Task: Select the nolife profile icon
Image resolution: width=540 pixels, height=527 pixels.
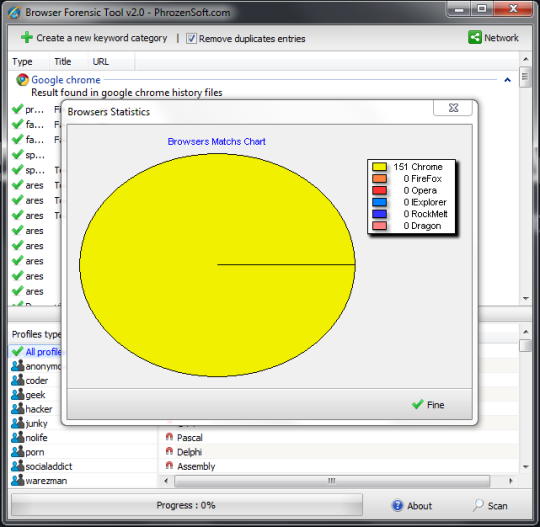Action: 18,437
